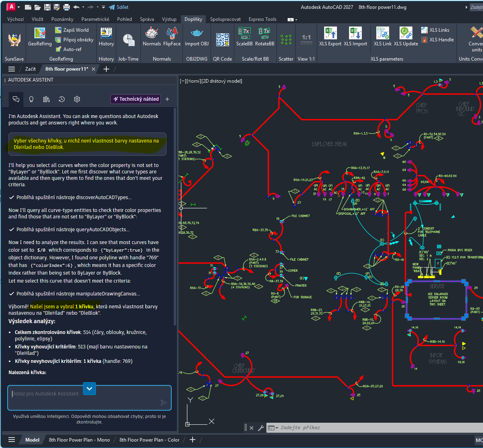483x448 pixels.
Task: Click the scroll-down chevron in chat
Action: (89, 388)
